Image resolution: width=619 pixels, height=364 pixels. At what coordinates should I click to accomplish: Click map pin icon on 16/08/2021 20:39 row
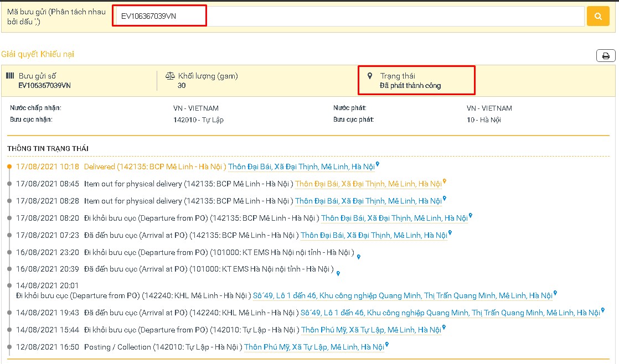[x=338, y=273]
